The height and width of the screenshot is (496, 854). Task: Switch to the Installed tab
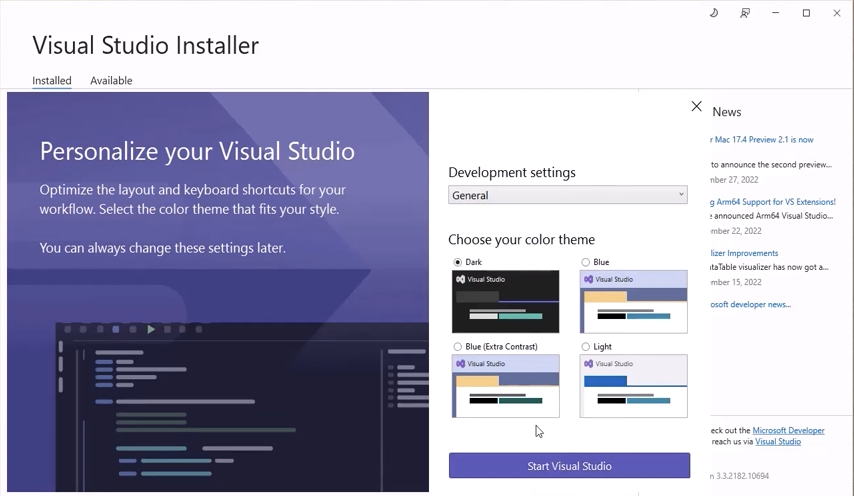click(x=52, y=81)
